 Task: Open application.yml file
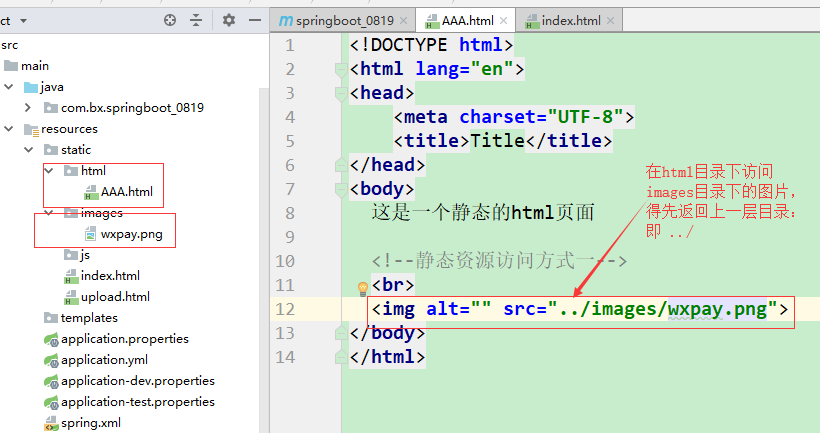(104, 360)
